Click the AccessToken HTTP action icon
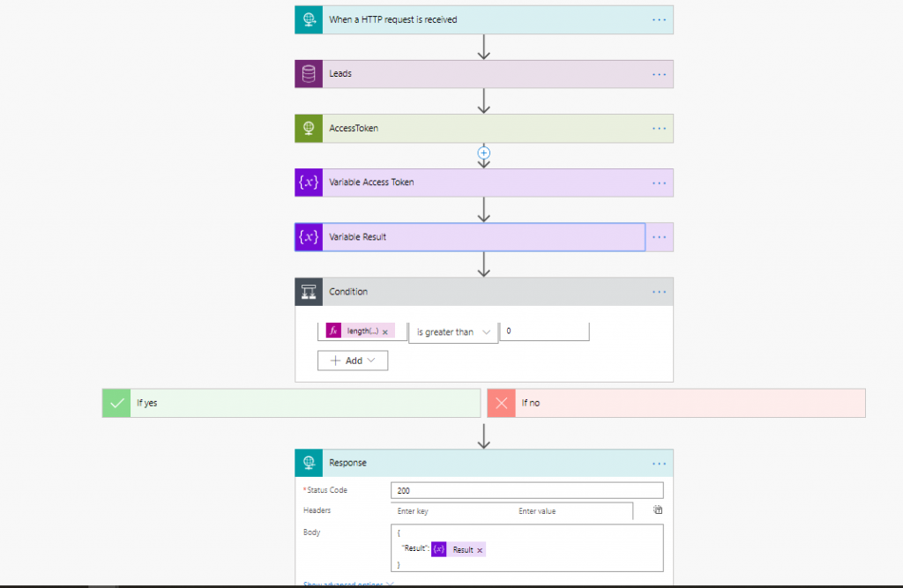The height and width of the screenshot is (588, 903). click(x=308, y=128)
